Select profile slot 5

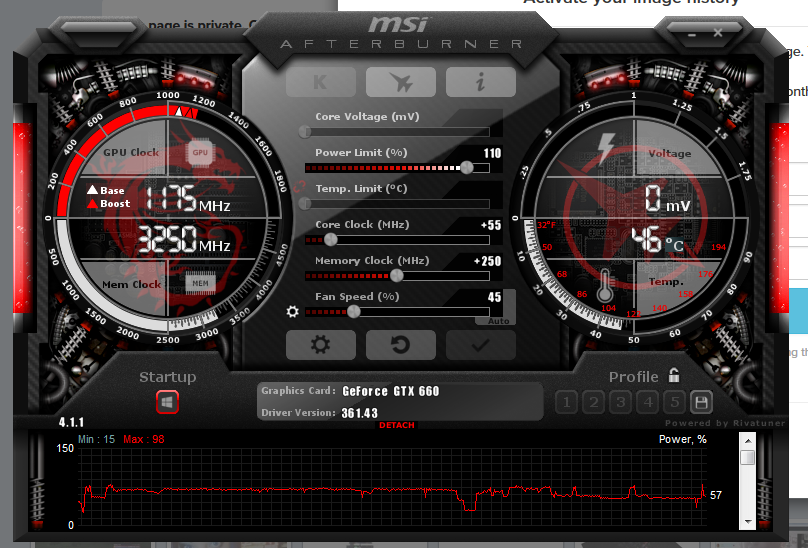click(675, 402)
